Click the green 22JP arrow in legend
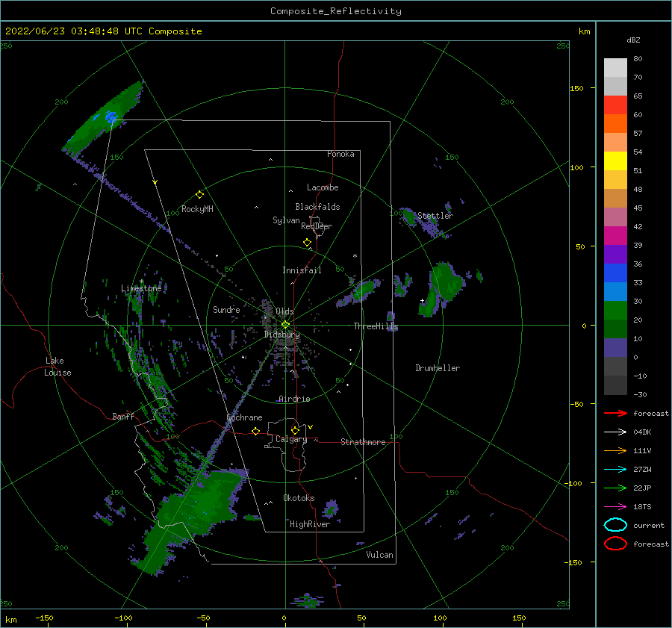This screenshot has width=672, height=628. [615, 488]
